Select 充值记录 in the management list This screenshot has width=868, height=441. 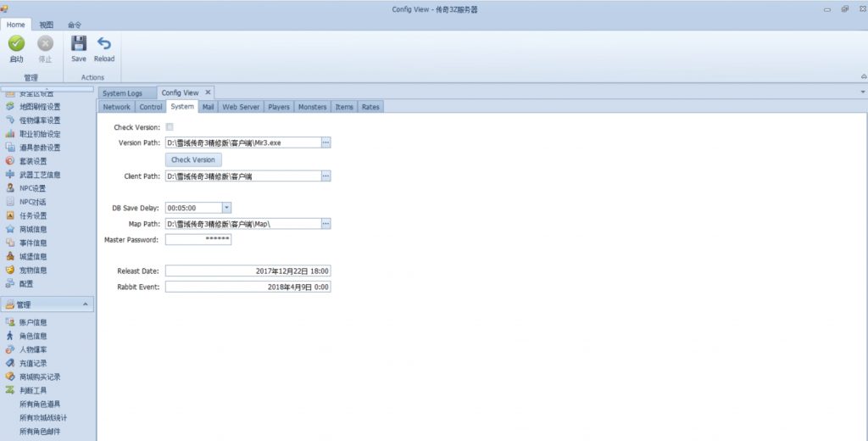32,363
